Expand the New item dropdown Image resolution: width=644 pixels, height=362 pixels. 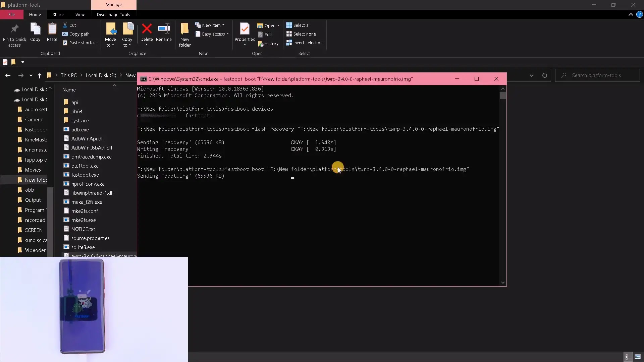pos(210,25)
